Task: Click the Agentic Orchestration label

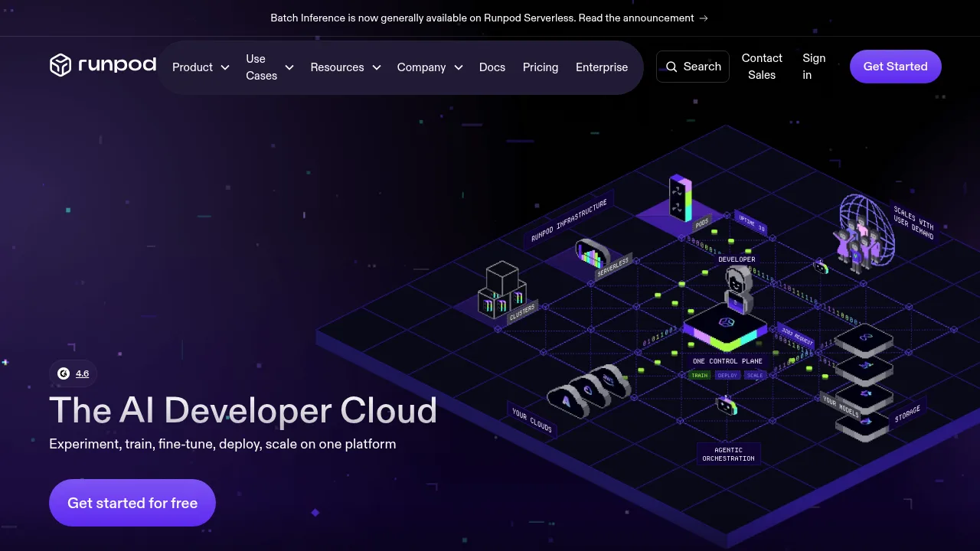Action: coord(729,454)
